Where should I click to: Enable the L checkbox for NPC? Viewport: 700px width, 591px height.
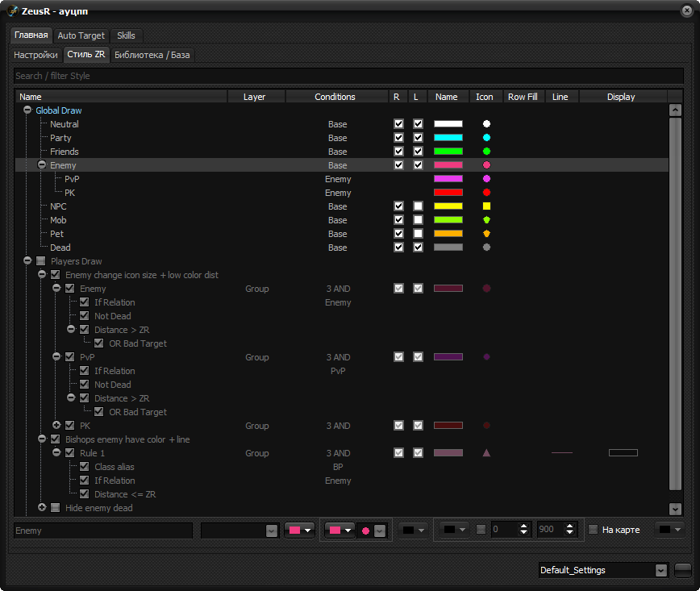[x=418, y=206]
